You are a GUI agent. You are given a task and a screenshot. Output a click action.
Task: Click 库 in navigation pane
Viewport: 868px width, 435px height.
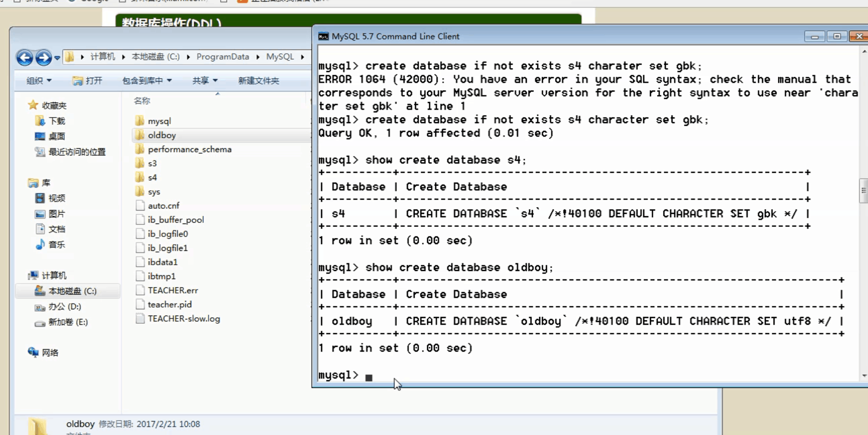pos(46,183)
